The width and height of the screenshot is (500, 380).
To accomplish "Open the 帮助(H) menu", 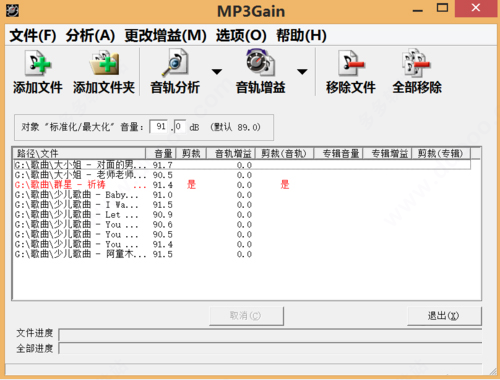I will pyautogui.click(x=301, y=35).
